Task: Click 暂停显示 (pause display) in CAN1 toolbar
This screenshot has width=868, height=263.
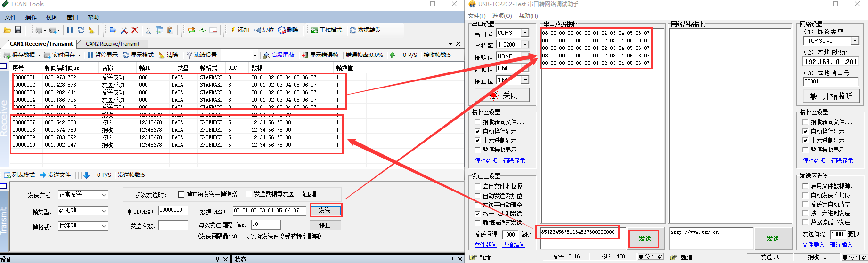Action: pos(102,55)
